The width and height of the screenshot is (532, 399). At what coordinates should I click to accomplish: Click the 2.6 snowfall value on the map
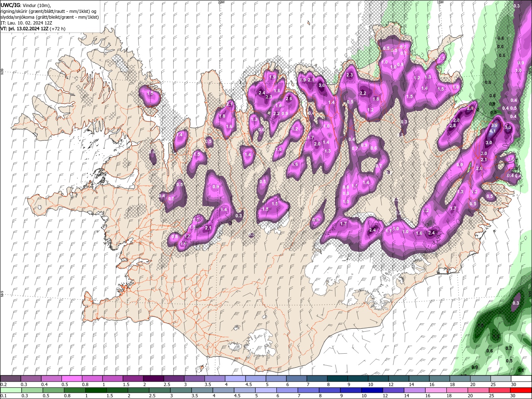point(289,99)
